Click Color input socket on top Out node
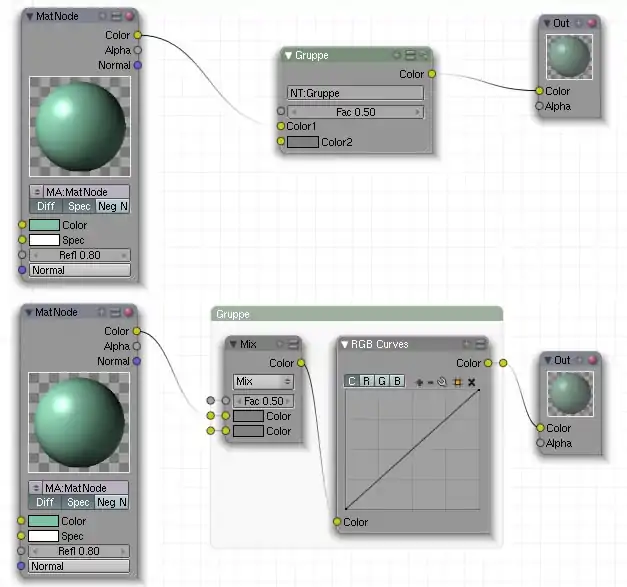 (x=539, y=91)
